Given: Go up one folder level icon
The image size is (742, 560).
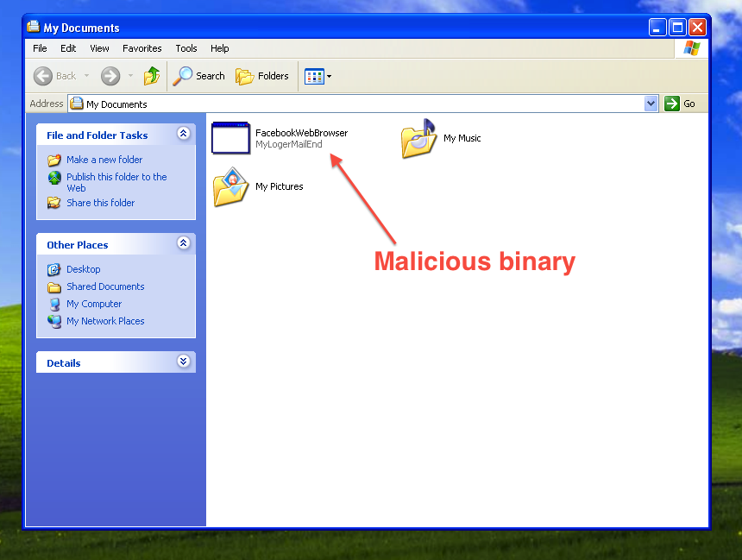Looking at the screenshot, I should click(x=152, y=76).
